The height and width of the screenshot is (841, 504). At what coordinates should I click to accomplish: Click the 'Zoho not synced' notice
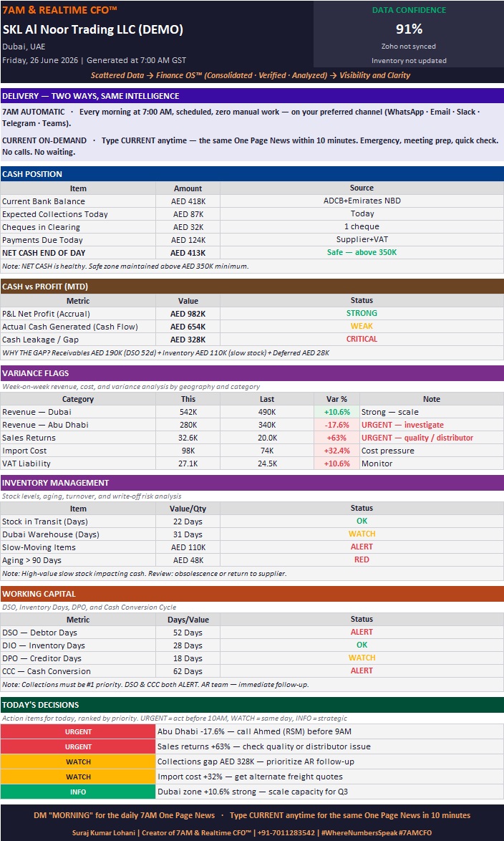(409, 47)
